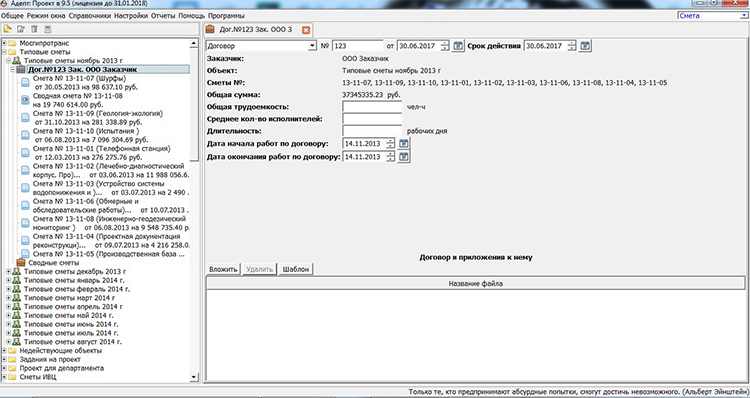This screenshot has width=750, height=398.
Task: Click tree panel scrollbar down arrow
Action: click(194, 377)
